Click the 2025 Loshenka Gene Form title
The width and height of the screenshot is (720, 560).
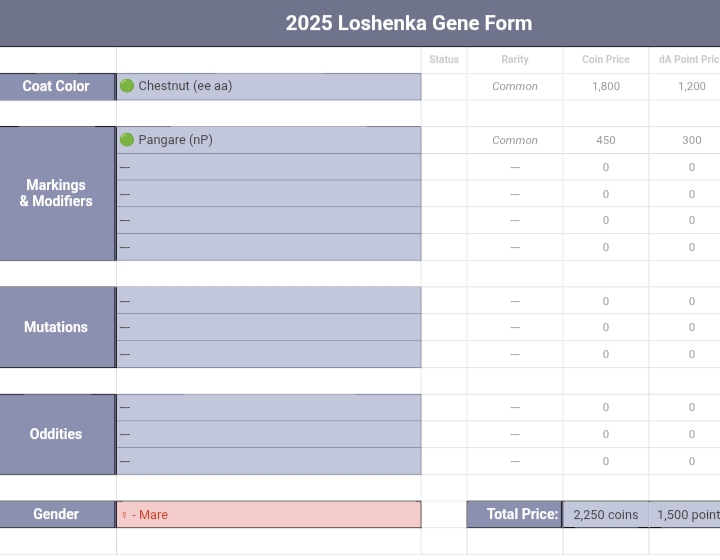tap(408, 23)
